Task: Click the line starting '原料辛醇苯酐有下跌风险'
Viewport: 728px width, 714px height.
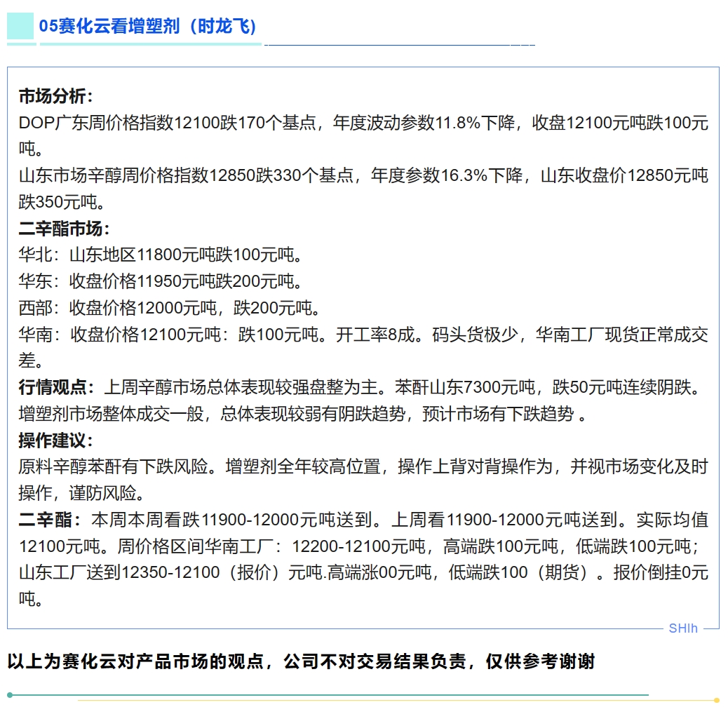Action: 363,466
